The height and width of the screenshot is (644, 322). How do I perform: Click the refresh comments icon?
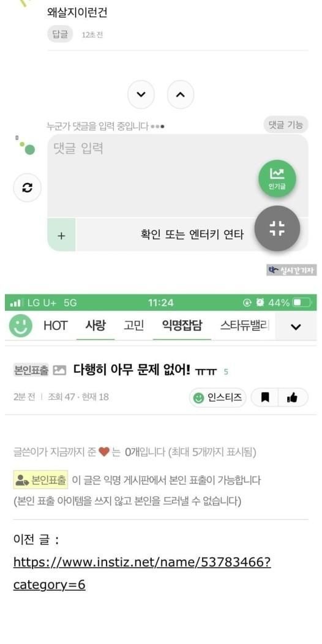point(27,188)
